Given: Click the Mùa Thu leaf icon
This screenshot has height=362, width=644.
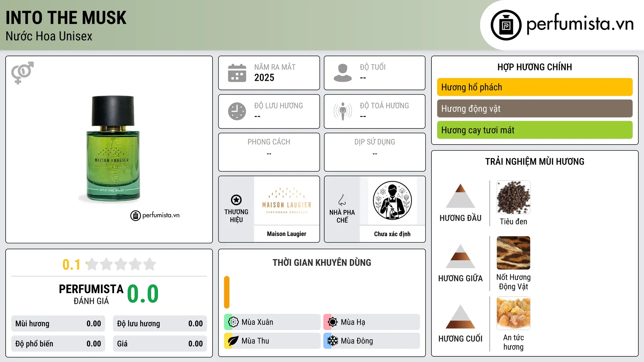Looking at the screenshot, I should 233,341.
